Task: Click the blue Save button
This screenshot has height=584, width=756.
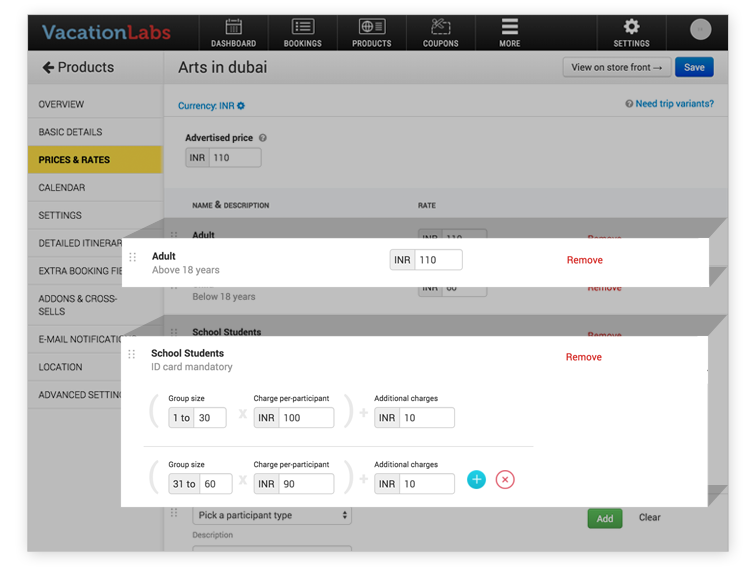Action: coord(694,68)
